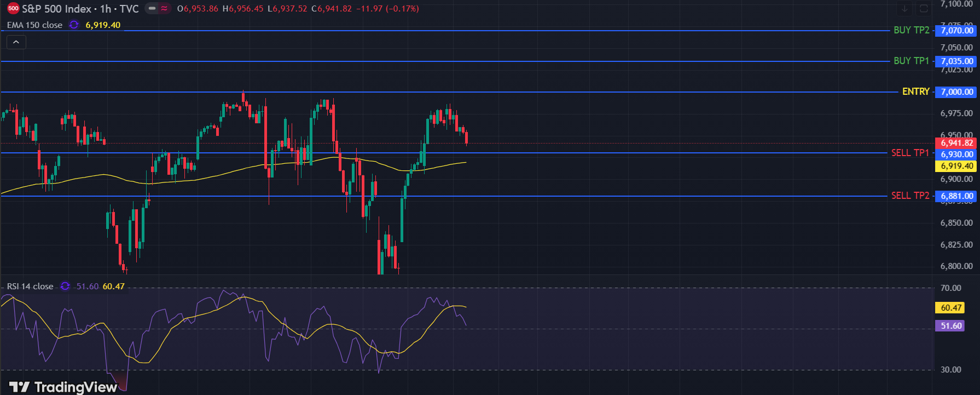Toggle the grey dash pill next to TVC
980x395 pixels.
tap(152, 9)
